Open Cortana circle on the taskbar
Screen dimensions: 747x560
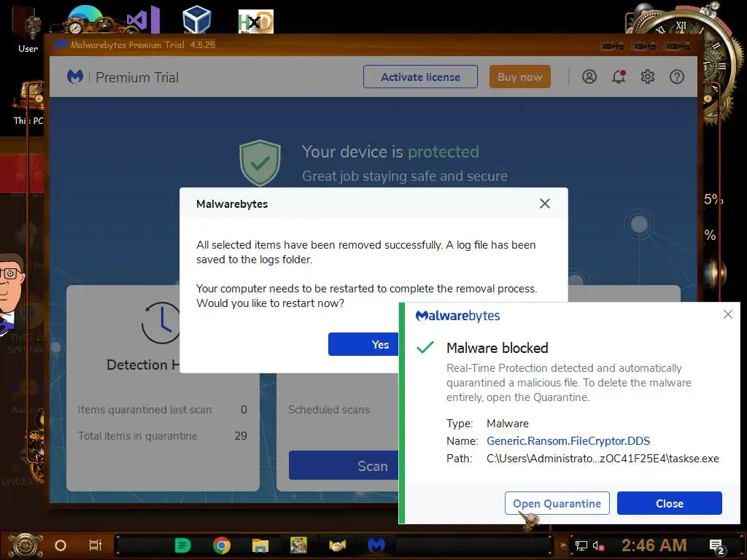(61, 545)
